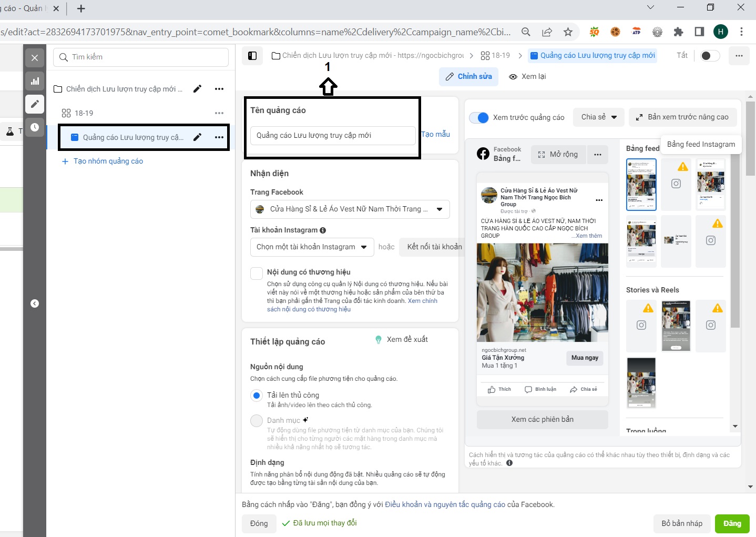Screen dimensions: 756x537
Task: Click the bar chart icon in left sidebar
Action: [35, 81]
